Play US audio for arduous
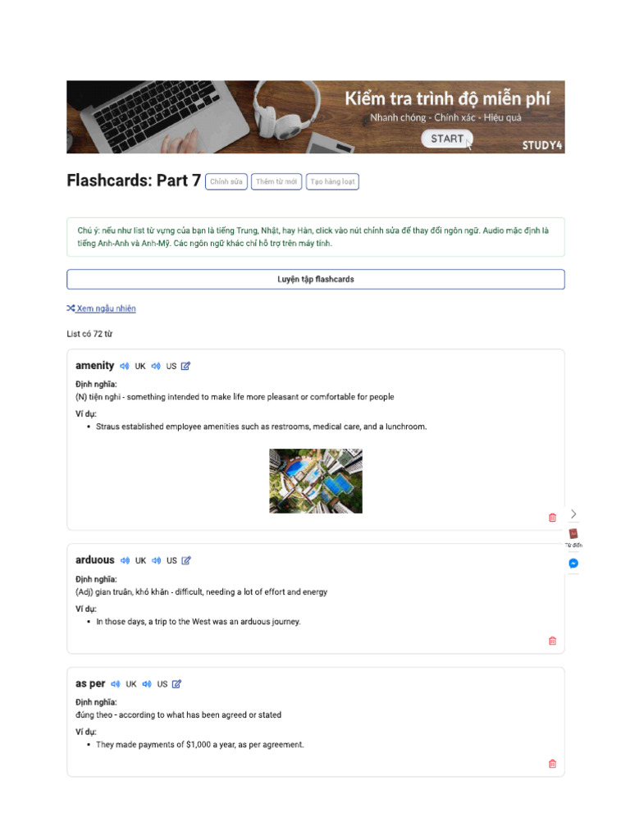630x840 pixels. pyautogui.click(x=157, y=560)
